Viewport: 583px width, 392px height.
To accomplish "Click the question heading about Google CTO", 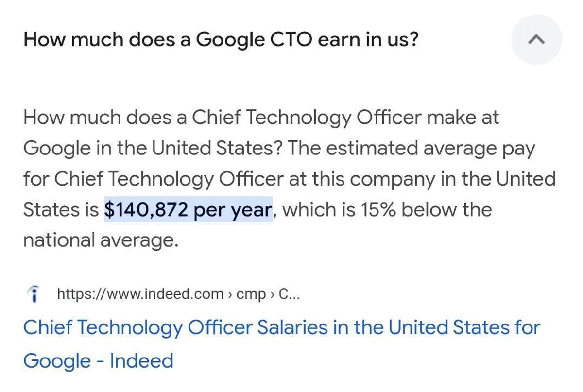I will click(221, 39).
